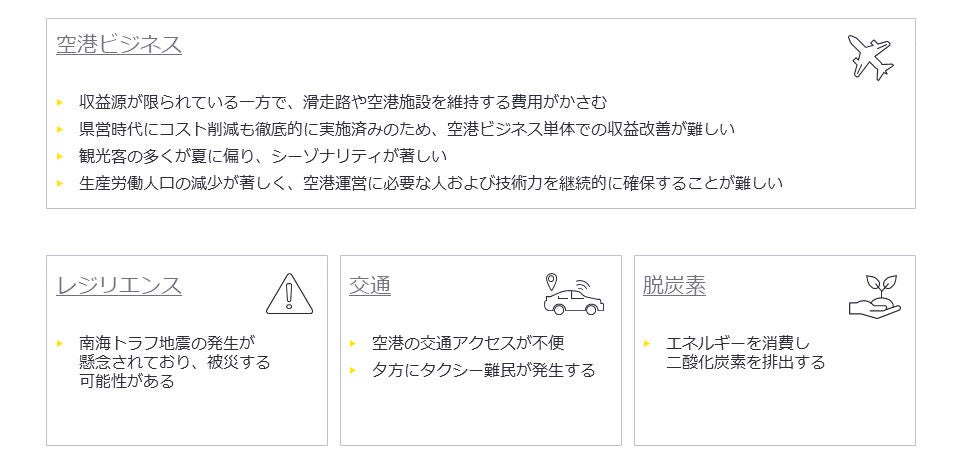Click the airplane icon in 空港ビジネス panel
This screenshot has height=466, width=960.
point(870,57)
